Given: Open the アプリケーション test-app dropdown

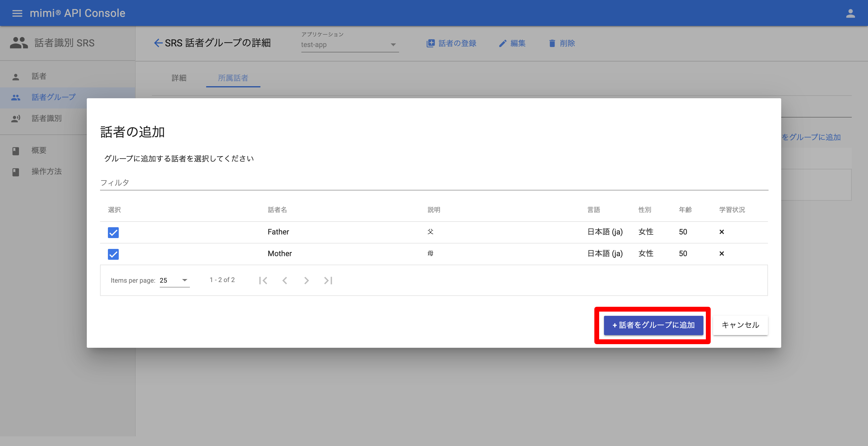Looking at the screenshot, I should [350, 45].
